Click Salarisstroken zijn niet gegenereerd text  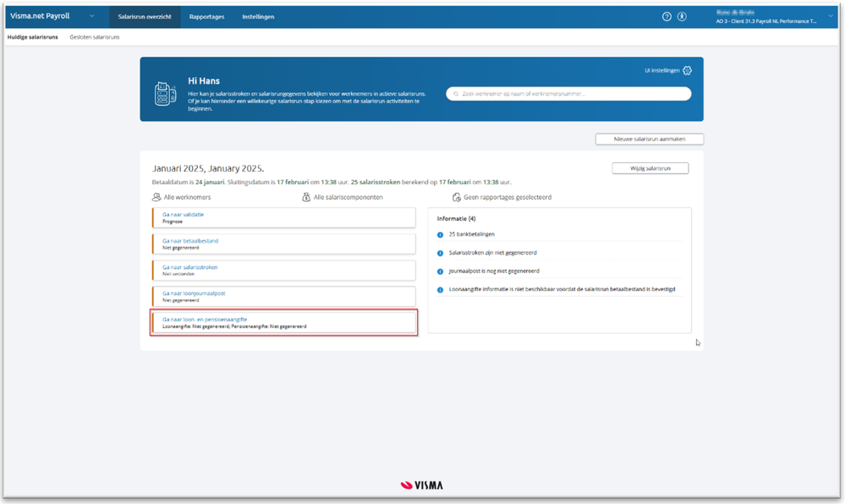coord(492,253)
